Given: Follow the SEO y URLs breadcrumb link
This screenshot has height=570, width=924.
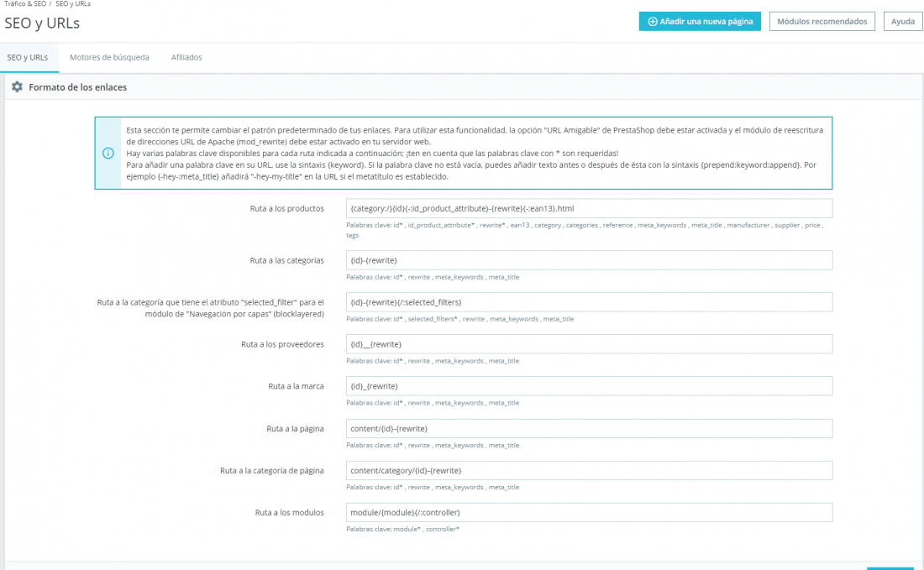Looking at the screenshot, I should [x=73, y=3].
